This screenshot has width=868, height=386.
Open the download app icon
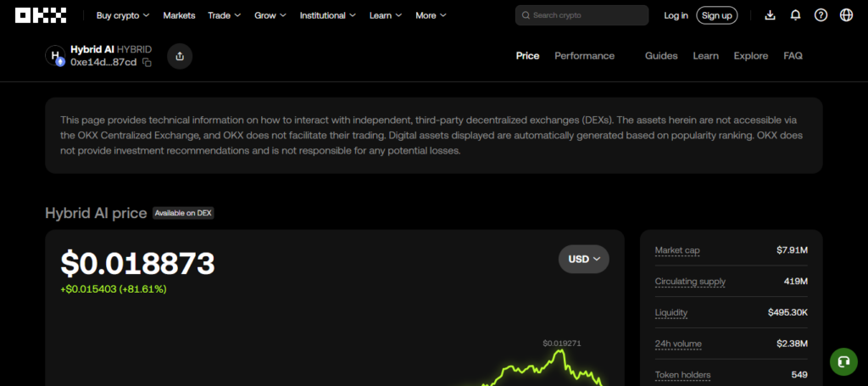[770, 15]
